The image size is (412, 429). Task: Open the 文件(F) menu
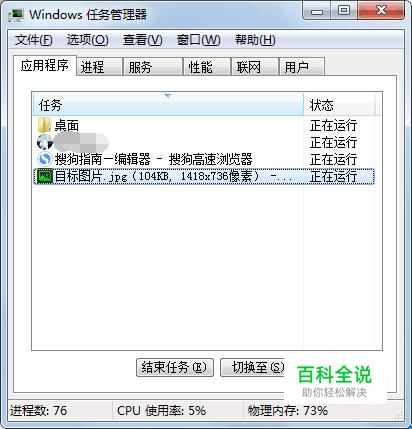33,40
